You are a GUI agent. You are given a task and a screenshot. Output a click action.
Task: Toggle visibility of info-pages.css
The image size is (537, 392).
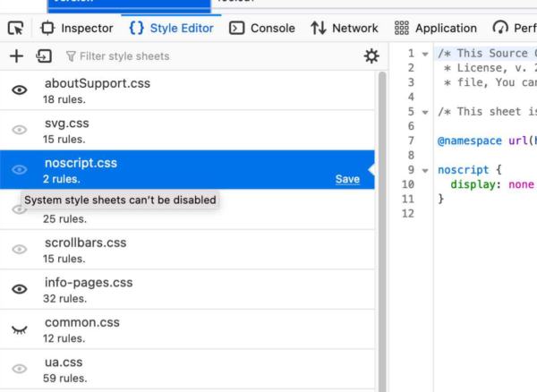pyautogui.click(x=19, y=289)
